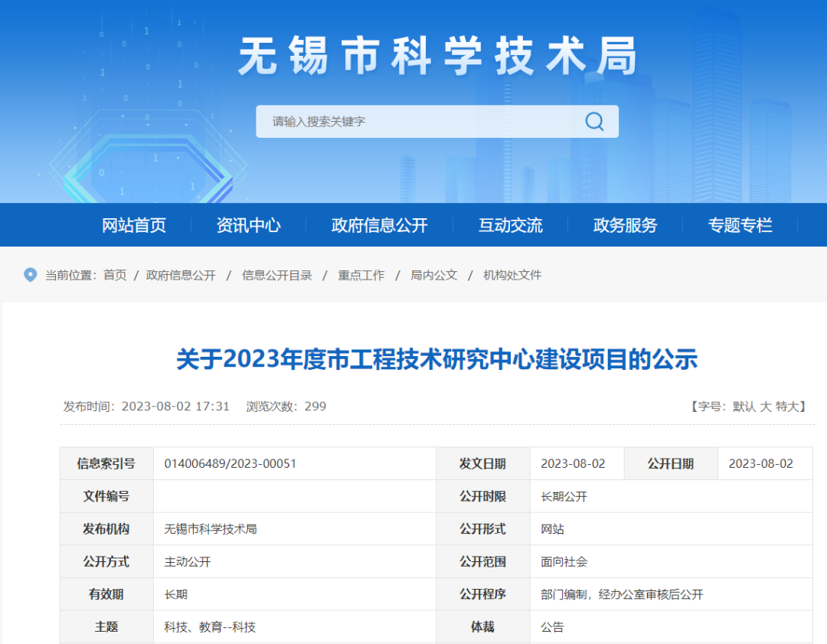Click the 局内公文 breadcrumb link
The height and width of the screenshot is (644, 827).
[433, 275]
